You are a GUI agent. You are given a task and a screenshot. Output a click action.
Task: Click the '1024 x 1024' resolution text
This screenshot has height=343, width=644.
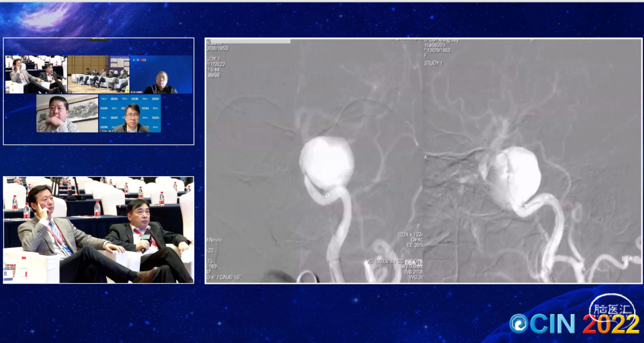click(x=410, y=234)
